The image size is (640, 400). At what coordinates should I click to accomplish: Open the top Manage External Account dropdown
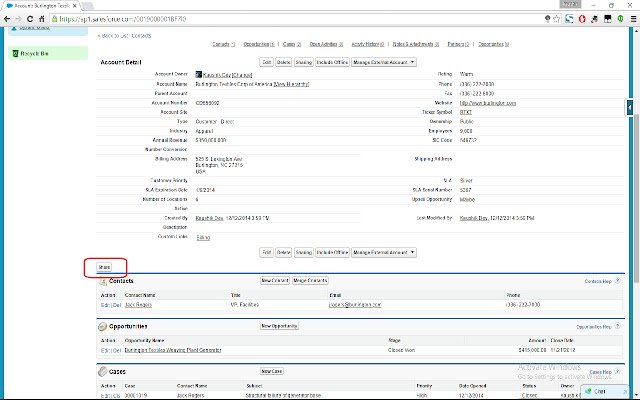384,62
